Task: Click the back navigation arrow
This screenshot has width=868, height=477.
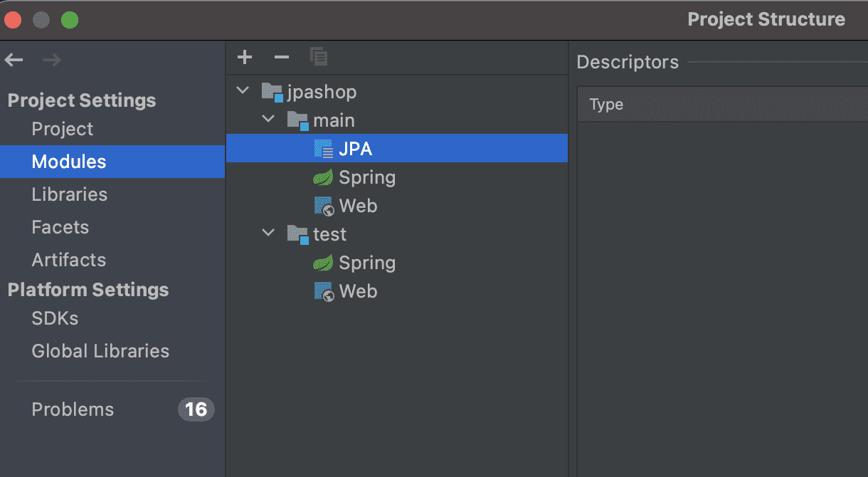Action: click(14, 61)
